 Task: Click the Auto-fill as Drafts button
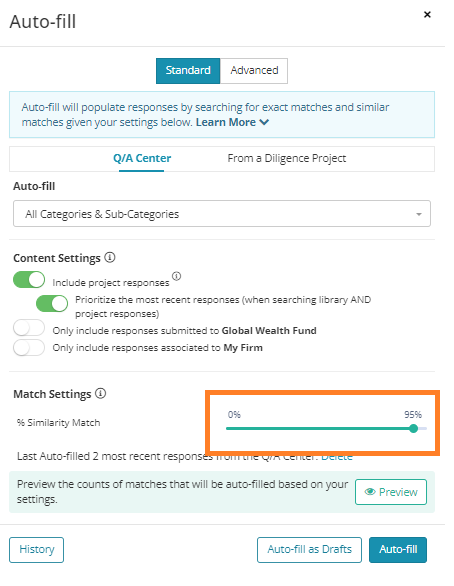[309, 549]
